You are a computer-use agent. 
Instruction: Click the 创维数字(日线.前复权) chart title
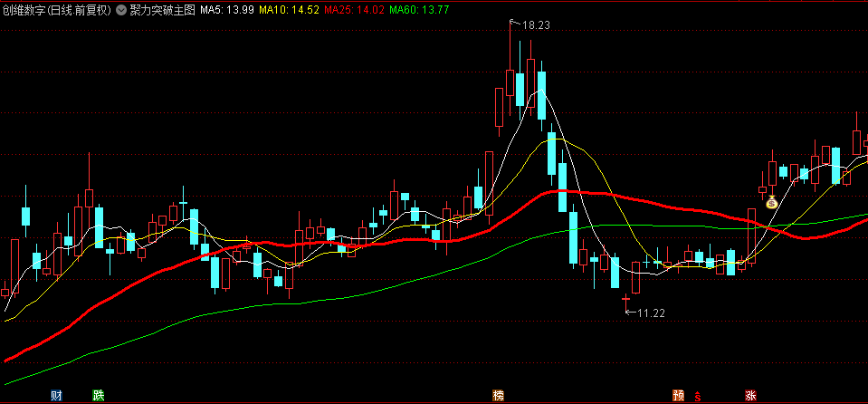click(x=58, y=9)
